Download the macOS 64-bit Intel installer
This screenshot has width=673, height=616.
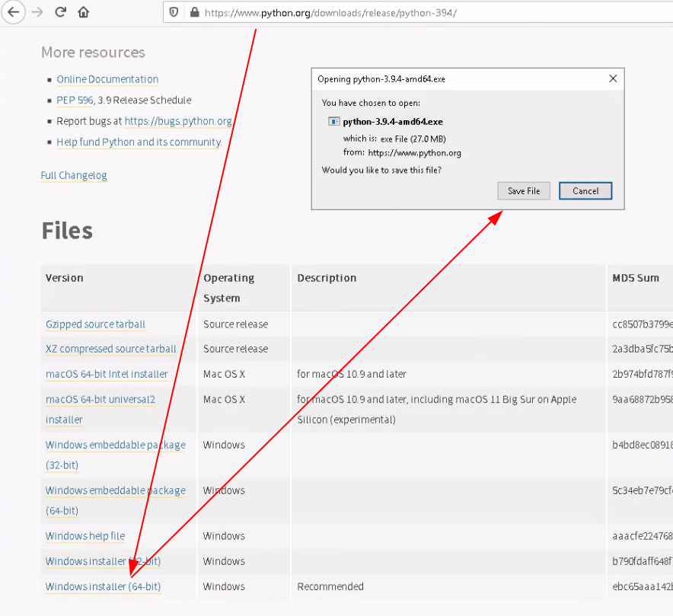click(x=107, y=375)
